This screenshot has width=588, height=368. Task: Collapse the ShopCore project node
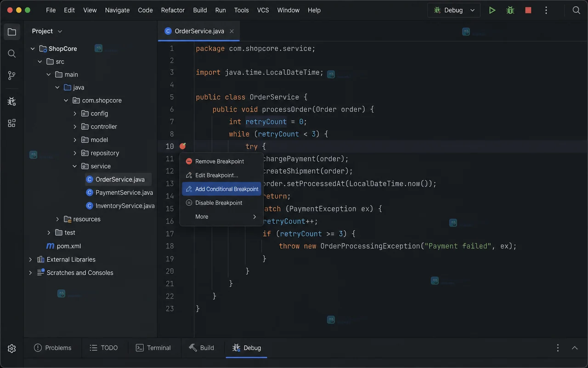pos(33,49)
